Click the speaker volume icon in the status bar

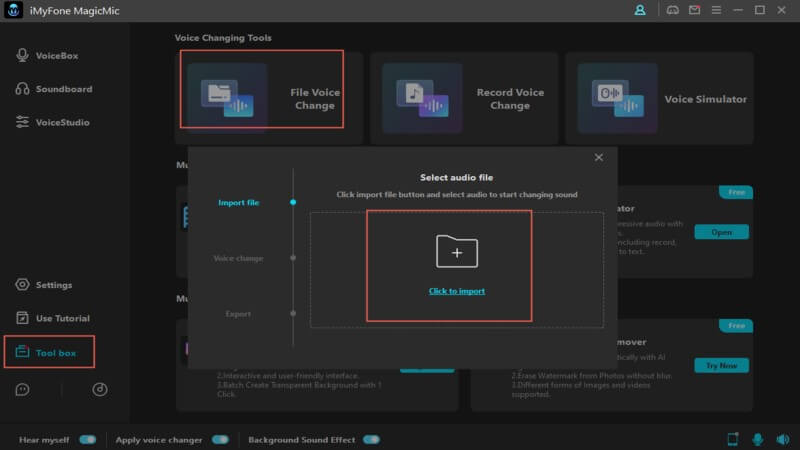783,439
